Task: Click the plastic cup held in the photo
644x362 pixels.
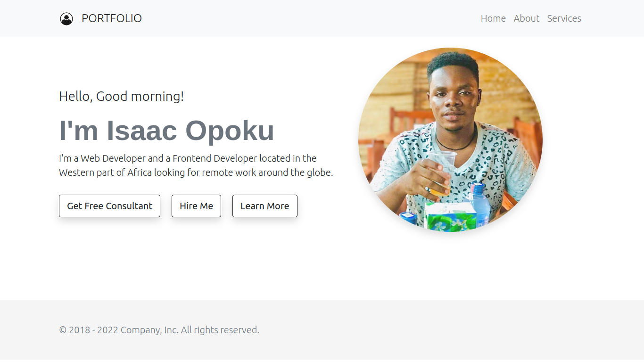Action: [442, 163]
